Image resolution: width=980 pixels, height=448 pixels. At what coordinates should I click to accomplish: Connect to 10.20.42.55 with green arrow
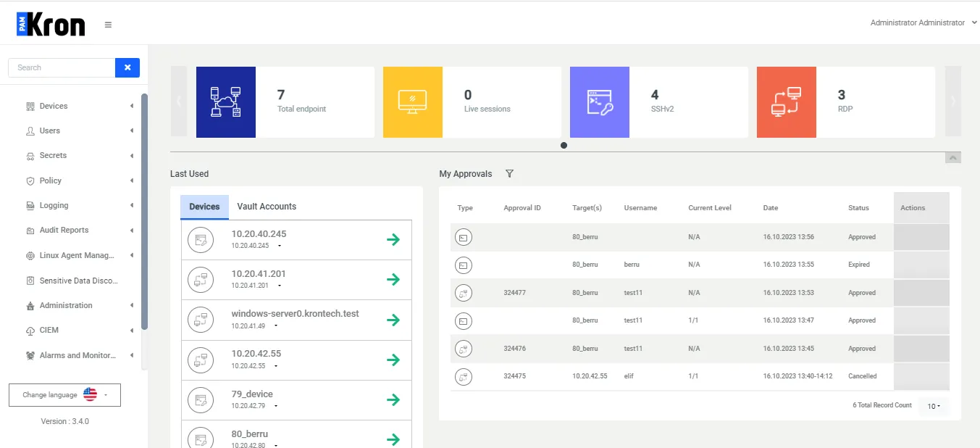point(393,360)
